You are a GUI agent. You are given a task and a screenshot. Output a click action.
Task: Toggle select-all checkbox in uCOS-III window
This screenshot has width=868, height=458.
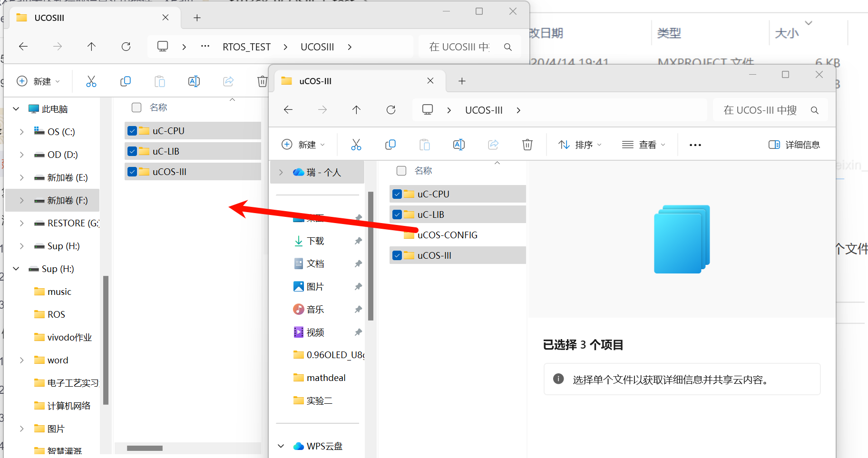pyautogui.click(x=401, y=171)
